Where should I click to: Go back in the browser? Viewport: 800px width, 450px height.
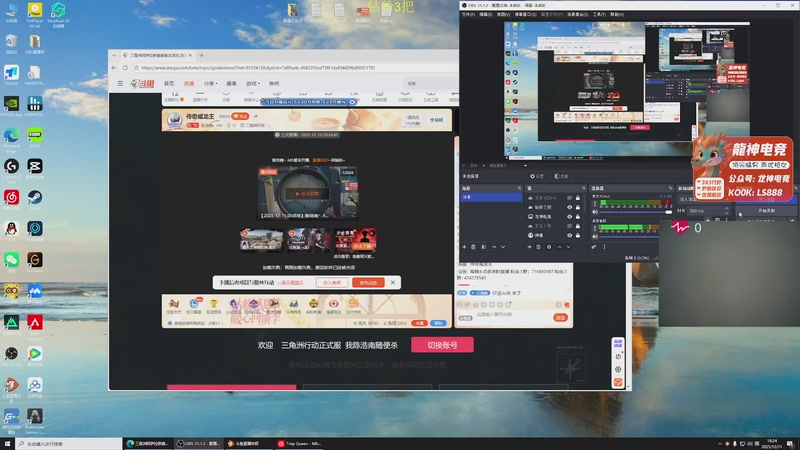(114, 67)
